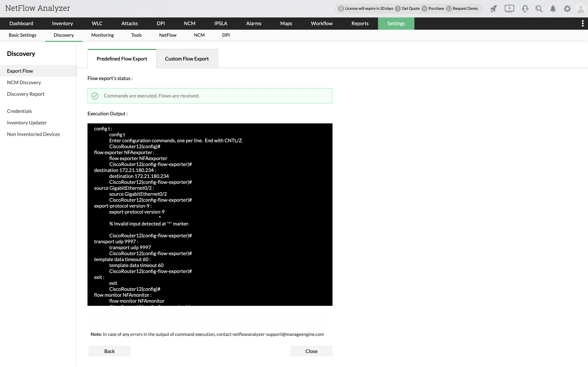Switch to Custom Flow Export tab
588x367 pixels.
coord(187,59)
